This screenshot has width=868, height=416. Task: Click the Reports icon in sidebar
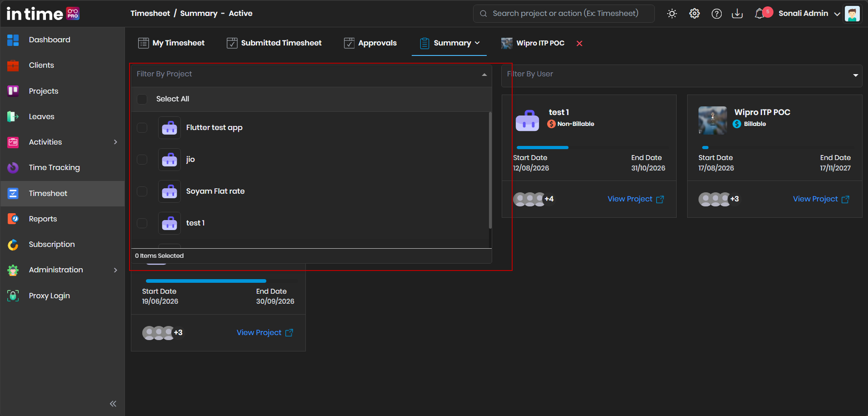[13, 219]
